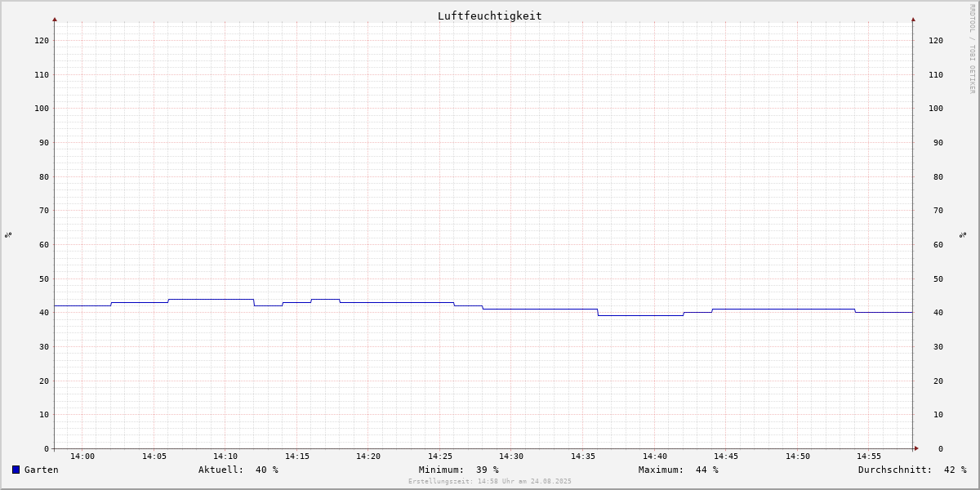Screen dimensions: 980x490
Task: Select the 'Aktuell: 40 %' value
Action: (238, 470)
